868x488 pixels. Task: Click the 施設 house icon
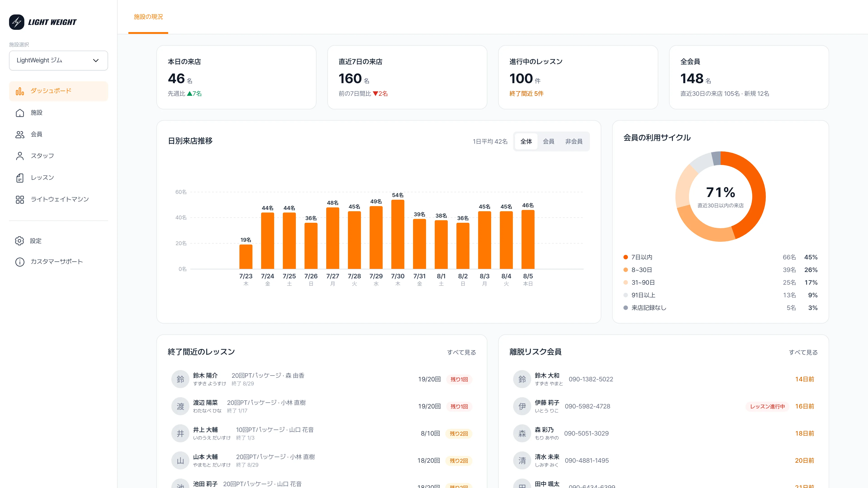(x=20, y=113)
